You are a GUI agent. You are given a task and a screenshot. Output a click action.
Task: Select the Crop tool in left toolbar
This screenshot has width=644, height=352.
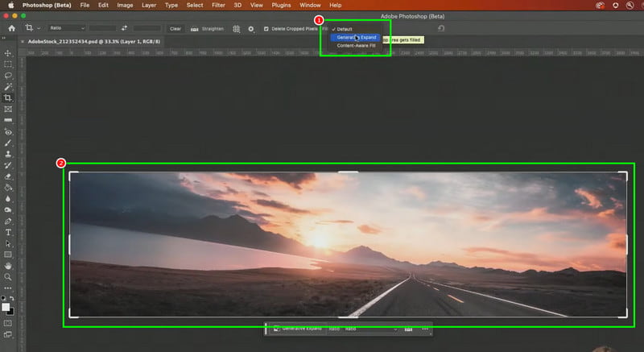8,97
